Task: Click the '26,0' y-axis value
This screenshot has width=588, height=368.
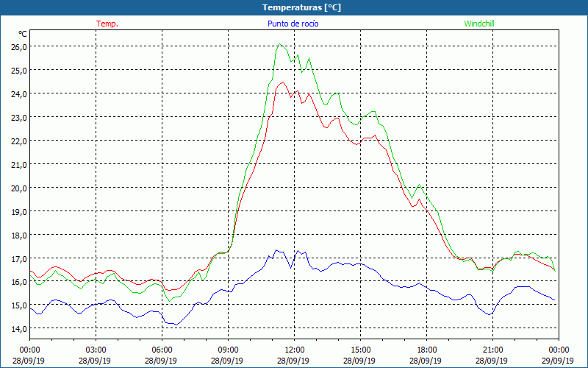Action: coord(19,47)
